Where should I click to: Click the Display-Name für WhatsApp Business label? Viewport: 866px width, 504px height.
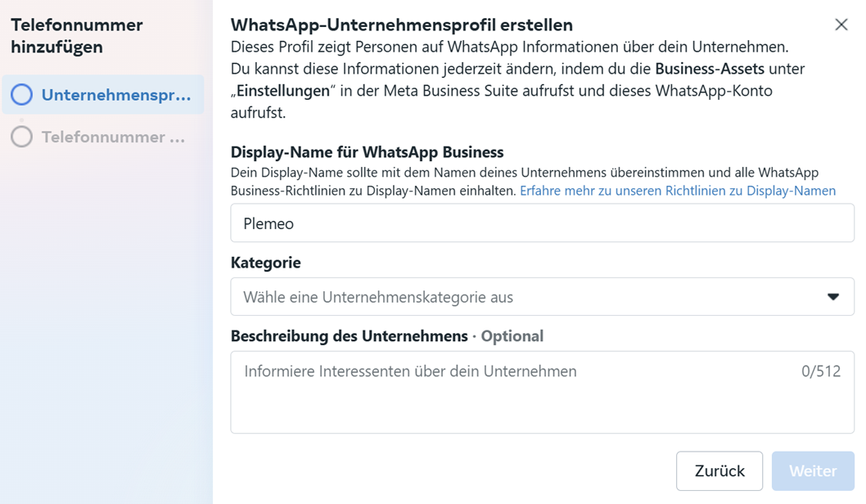tap(367, 152)
